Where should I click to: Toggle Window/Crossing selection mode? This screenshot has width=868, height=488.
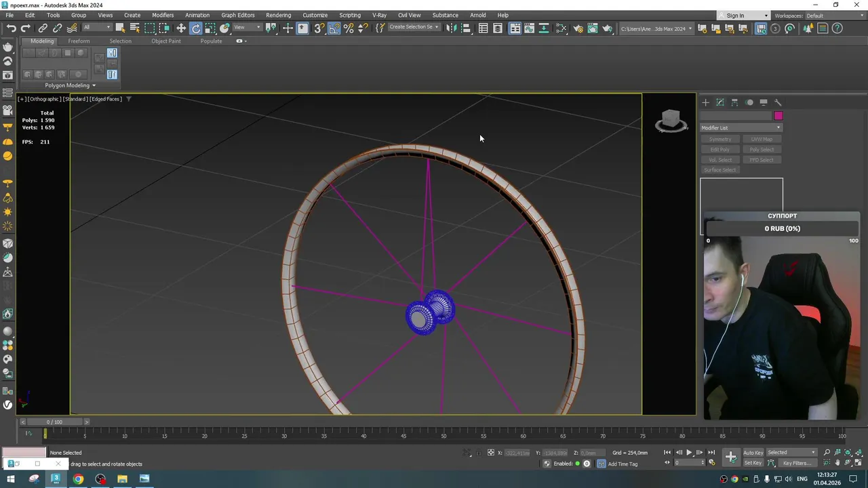click(164, 28)
